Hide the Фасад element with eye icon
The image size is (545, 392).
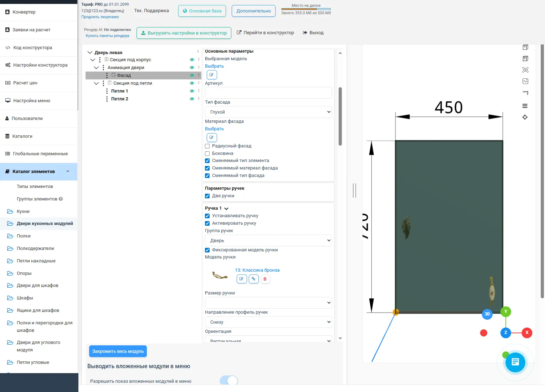(192, 75)
